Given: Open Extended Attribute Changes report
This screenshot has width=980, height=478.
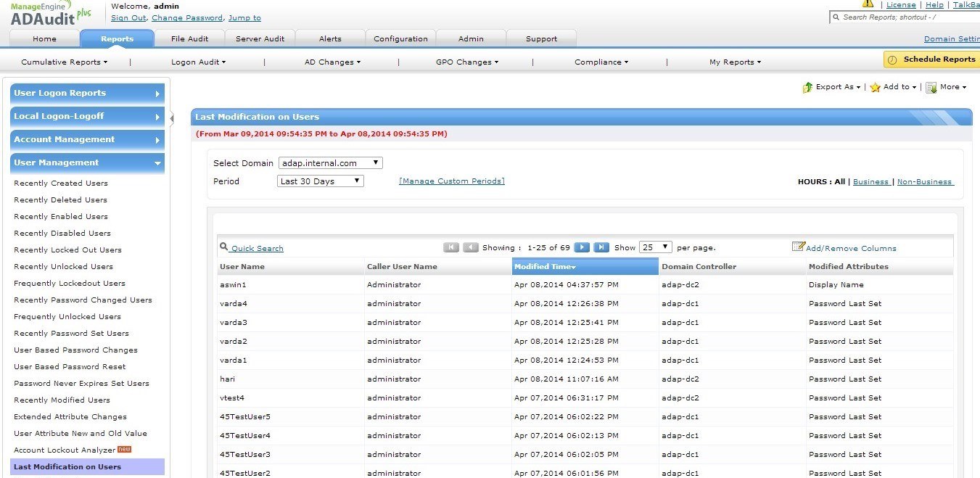Looking at the screenshot, I should point(70,417).
